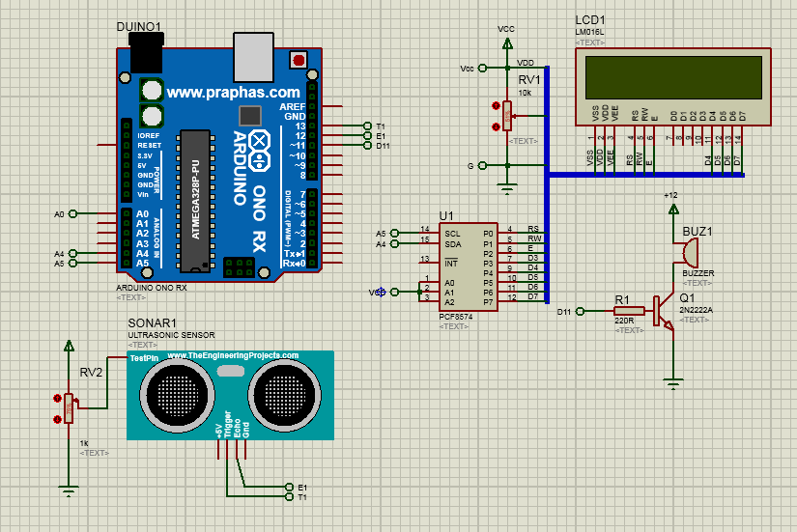The height and width of the screenshot is (532, 797).
Task: Select the ultrasonic sensor left transducer
Action: (177, 395)
